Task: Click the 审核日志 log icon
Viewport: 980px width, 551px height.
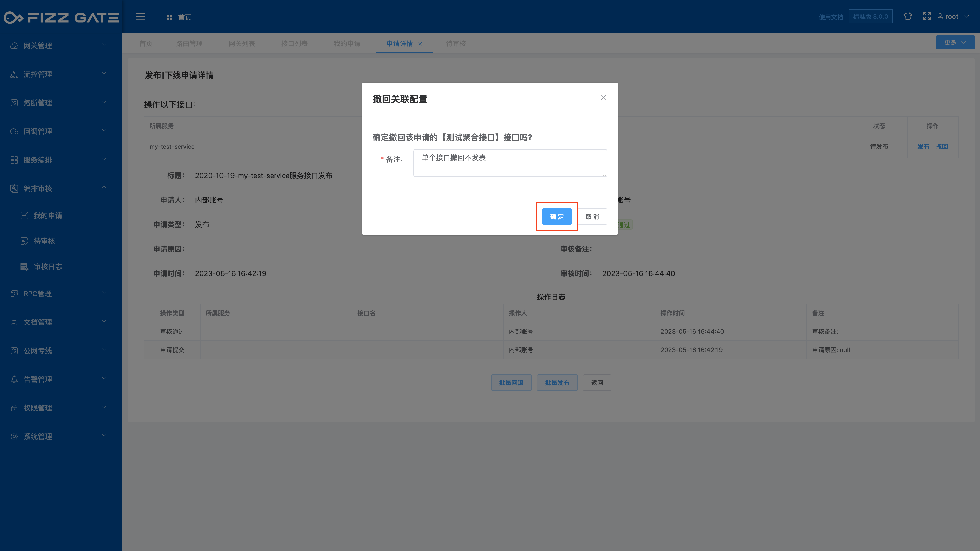Action: (24, 267)
